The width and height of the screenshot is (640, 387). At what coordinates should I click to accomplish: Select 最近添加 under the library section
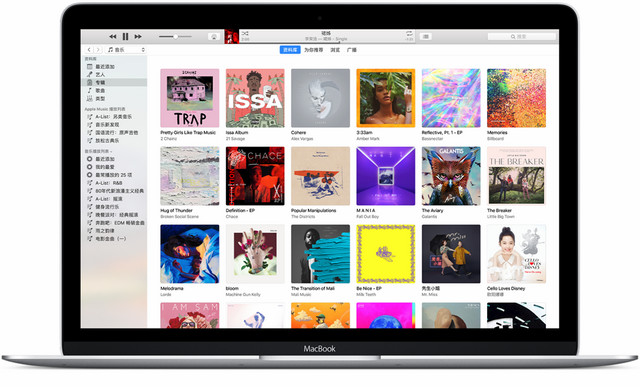pyautogui.click(x=114, y=67)
